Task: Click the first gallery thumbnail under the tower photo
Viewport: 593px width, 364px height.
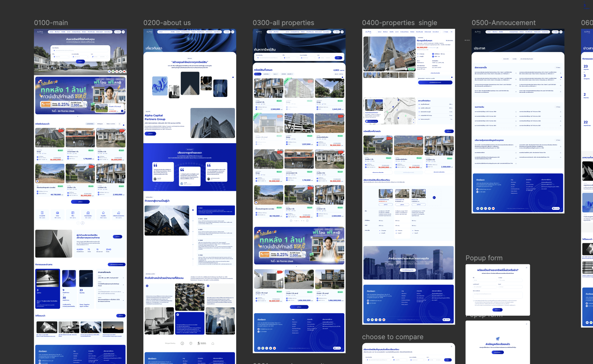Action: [367, 75]
